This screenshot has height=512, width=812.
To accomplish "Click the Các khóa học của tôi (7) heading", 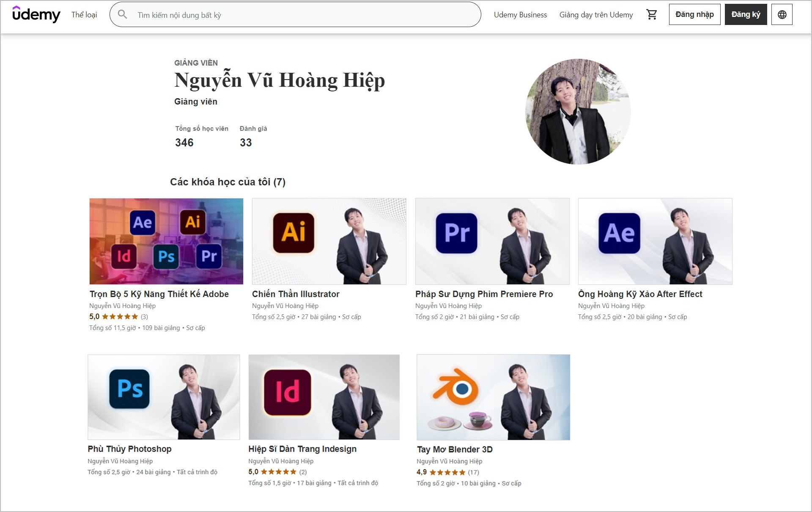I will coord(228,182).
